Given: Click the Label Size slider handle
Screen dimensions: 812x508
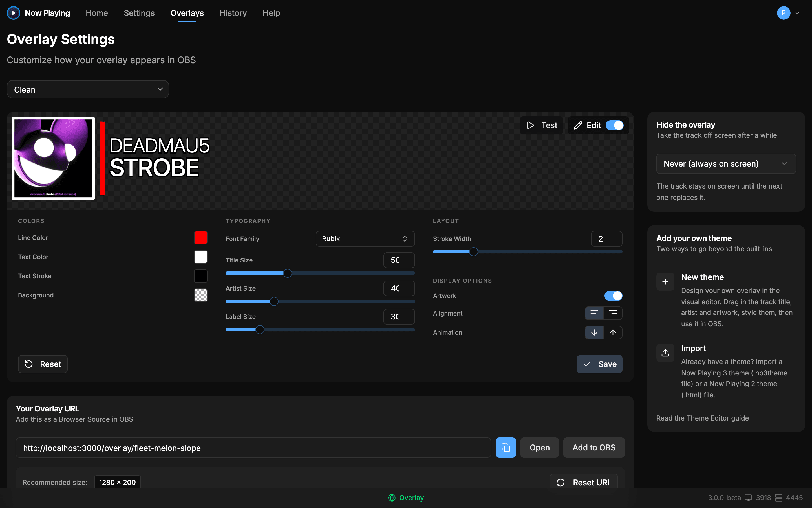Looking at the screenshot, I should pyautogui.click(x=260, y=330).
